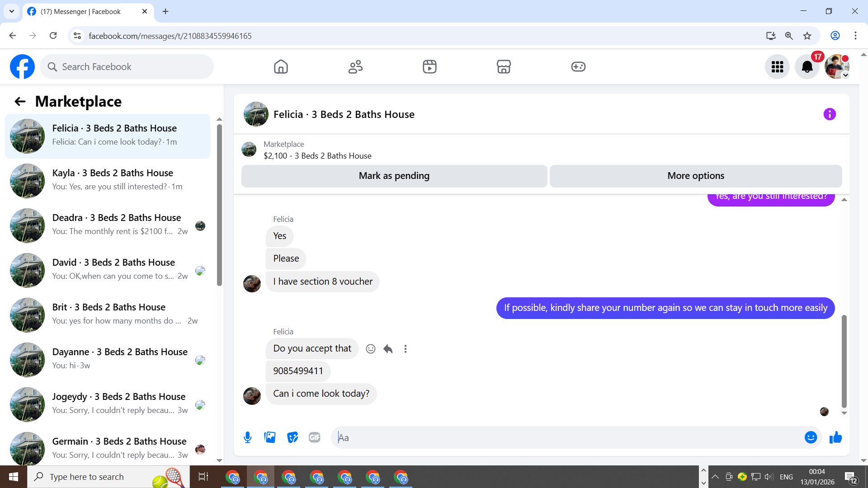Open more actions for Felicia's message

[x=406, y=349]
